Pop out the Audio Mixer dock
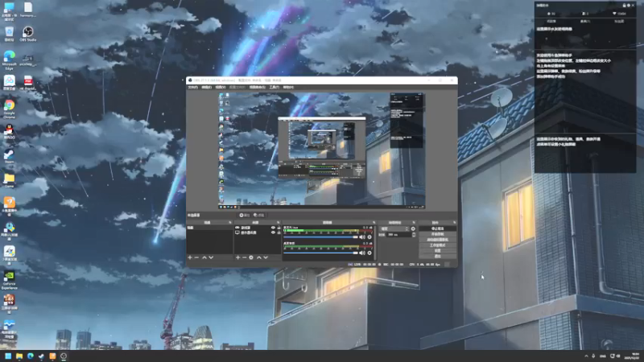 [x=374, y=223]
